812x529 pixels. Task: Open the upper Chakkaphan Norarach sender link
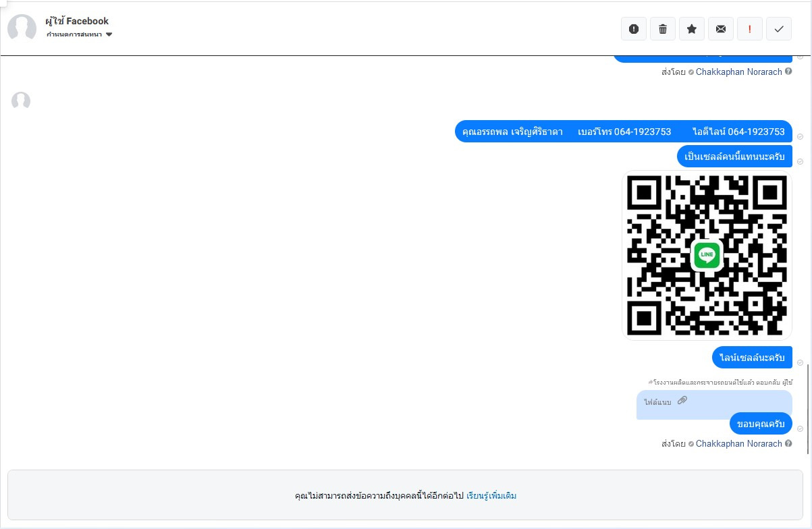click(x=739, y=71)
